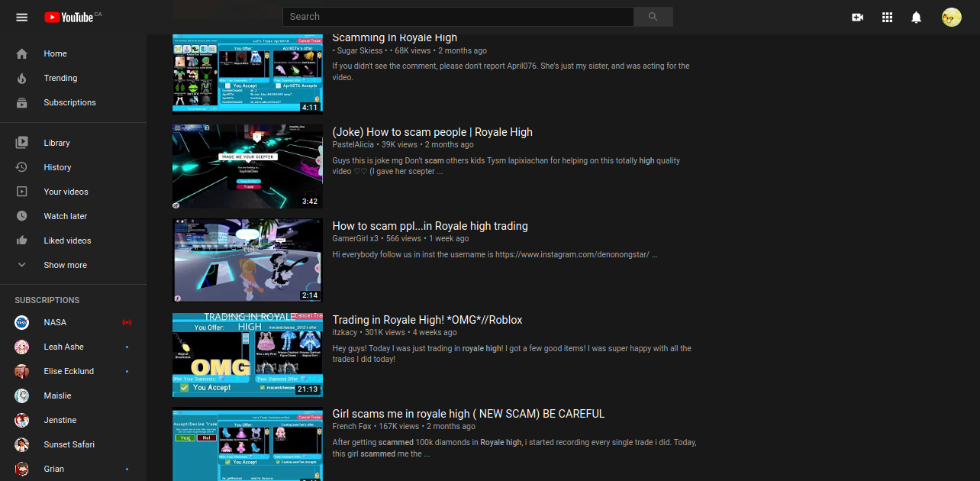The image size is (980, 481).
Task: Click the Watch later clock icon
Action: point(22,216)
